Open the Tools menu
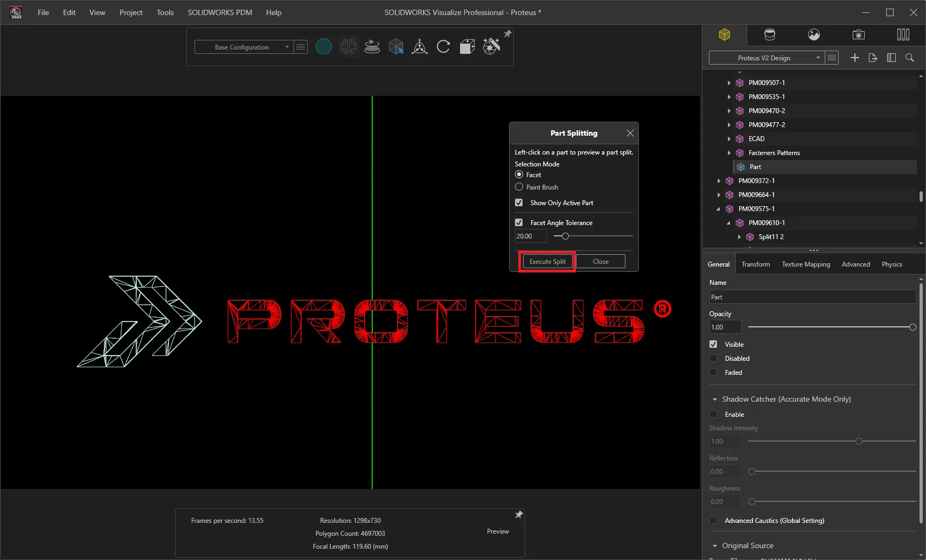Screen dimensions: 926x560 [x=165, y=12]
